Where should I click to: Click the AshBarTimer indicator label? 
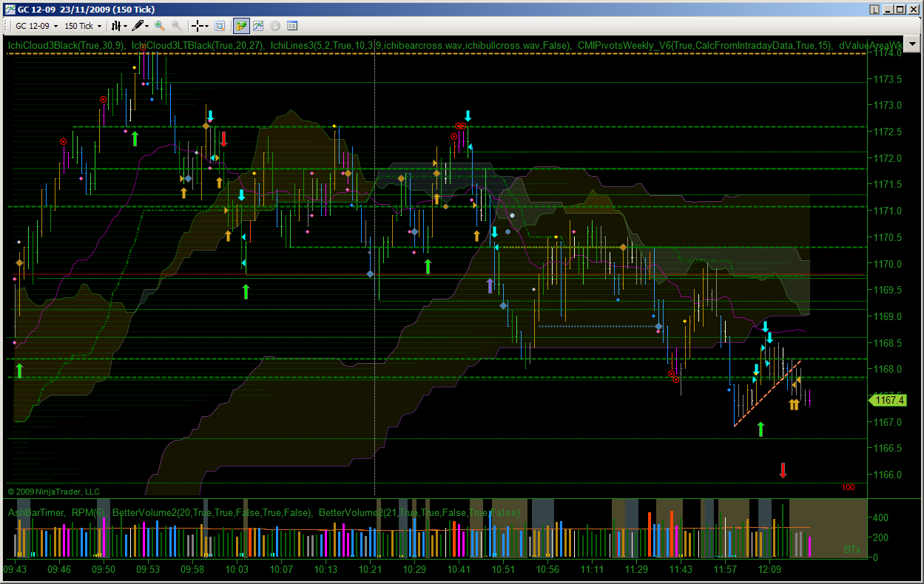point(36,512)
